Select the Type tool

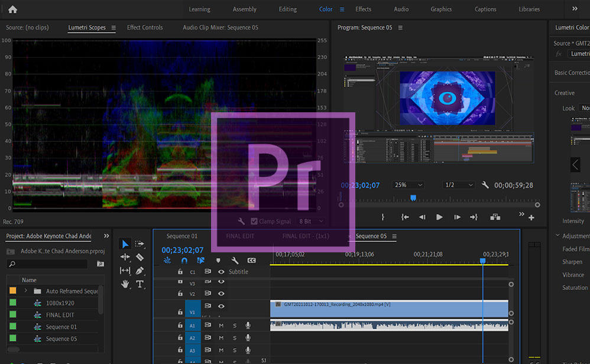[x=140, y=284]
